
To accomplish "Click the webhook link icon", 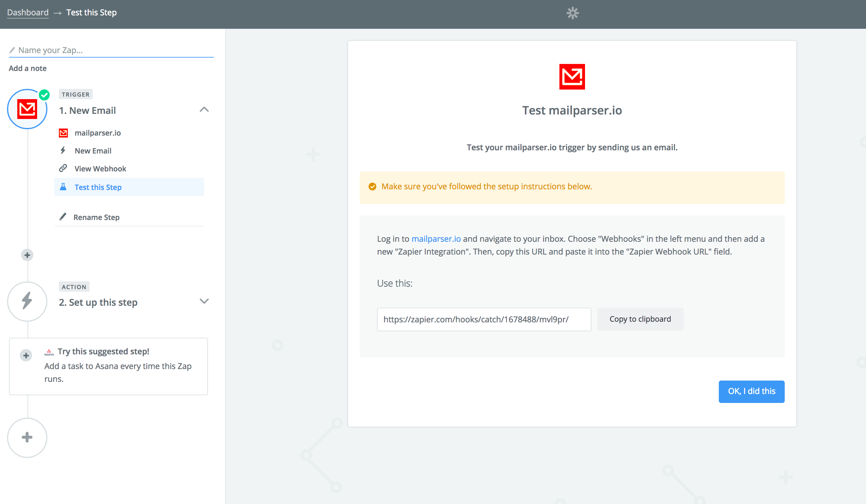I will point(64,169).
